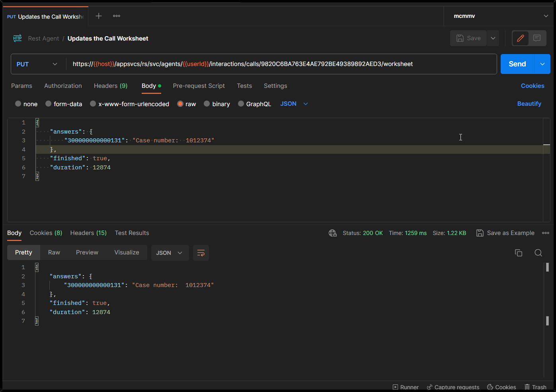Open the request body JSON format dropdown
This screenshot has height=392, width=556.
(x=294, y=104)
